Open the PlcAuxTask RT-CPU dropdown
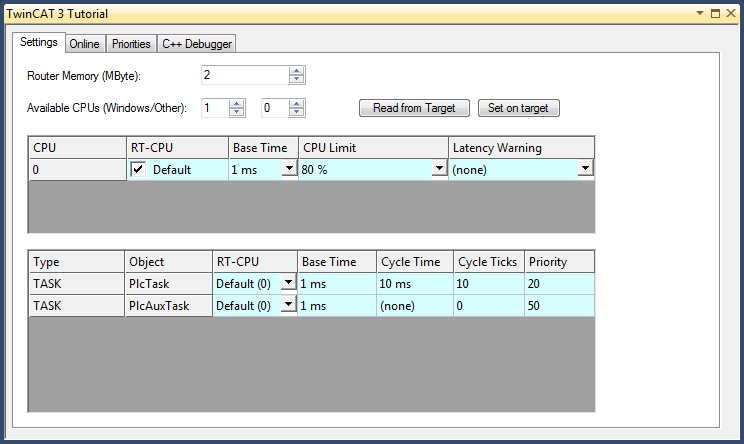Image resolution: width=744 pixels, height=444 pixels. pos(288,304)
